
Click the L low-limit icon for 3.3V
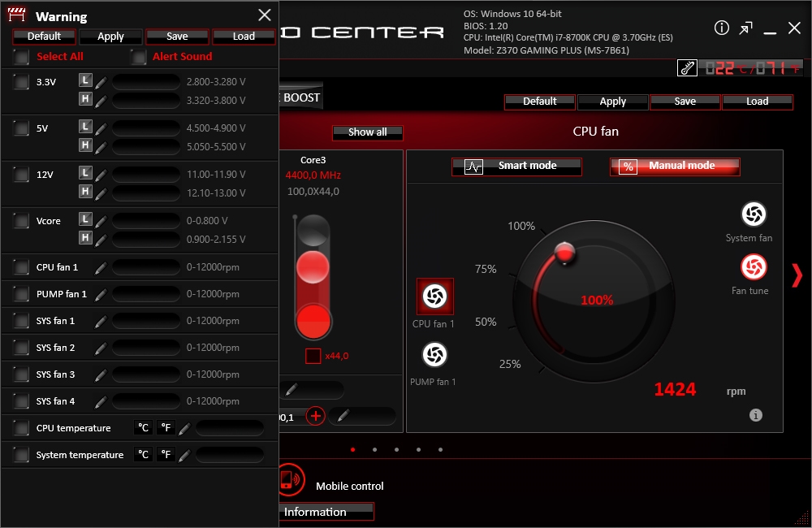[x=85, y=80]
